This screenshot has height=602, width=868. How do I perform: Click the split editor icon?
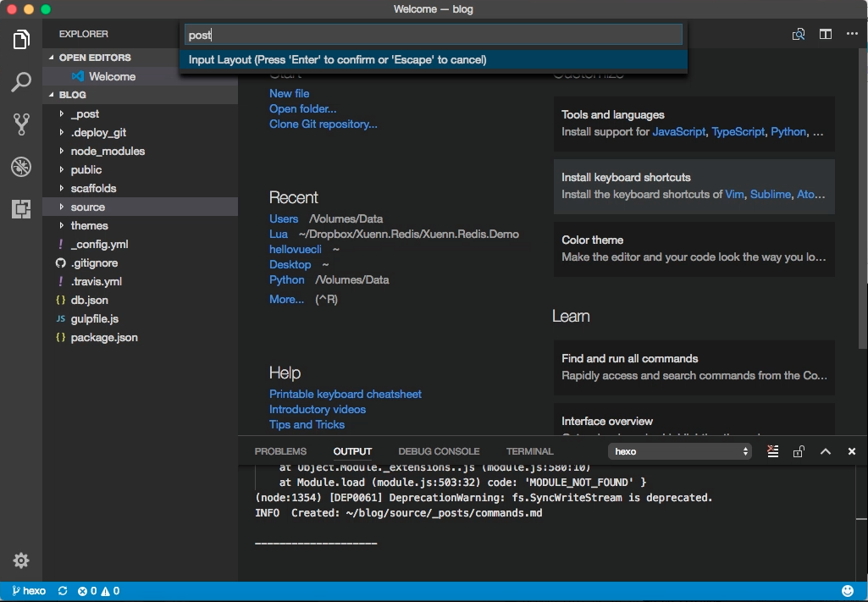(826, 35)
